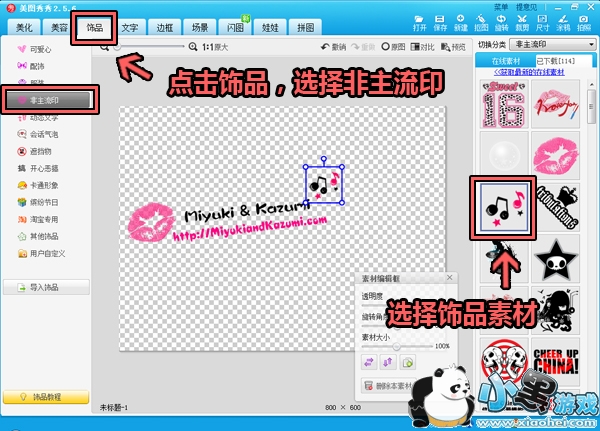
Task: Switch to the 闪图 tab
Action: (x=235, y=27)
